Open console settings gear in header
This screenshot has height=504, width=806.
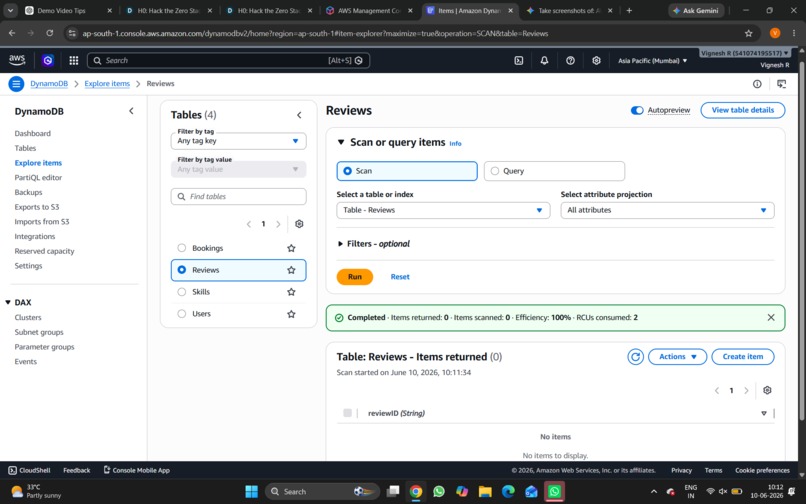pyautogui.click(x=596, y=60)
